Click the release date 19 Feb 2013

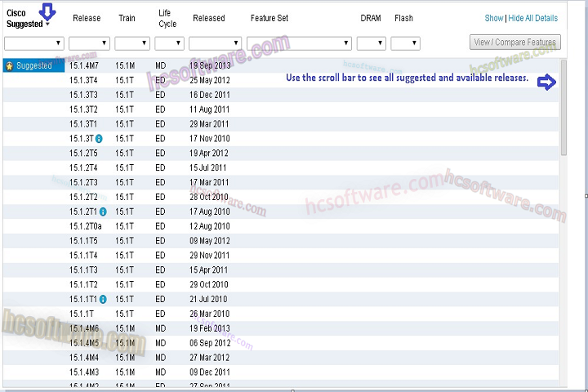click(x=210, y=328)
